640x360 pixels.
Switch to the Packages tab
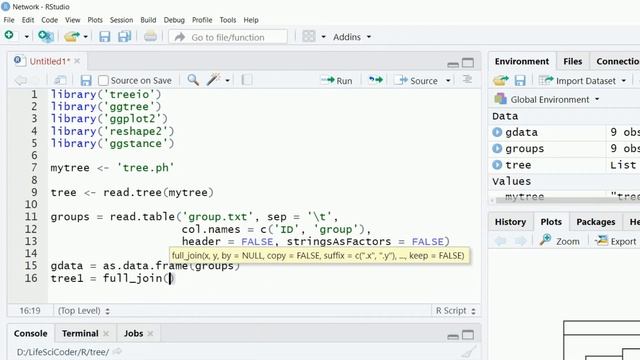pos(596,222)
